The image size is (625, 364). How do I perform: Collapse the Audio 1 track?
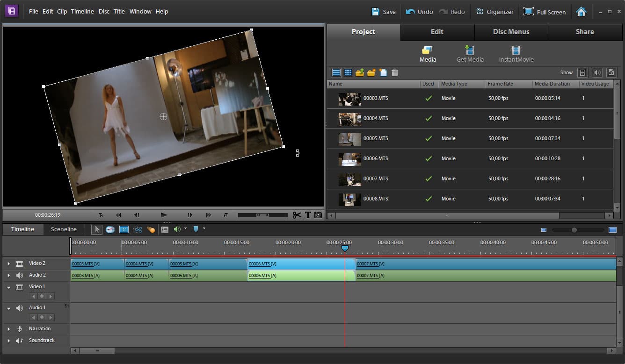8,308
